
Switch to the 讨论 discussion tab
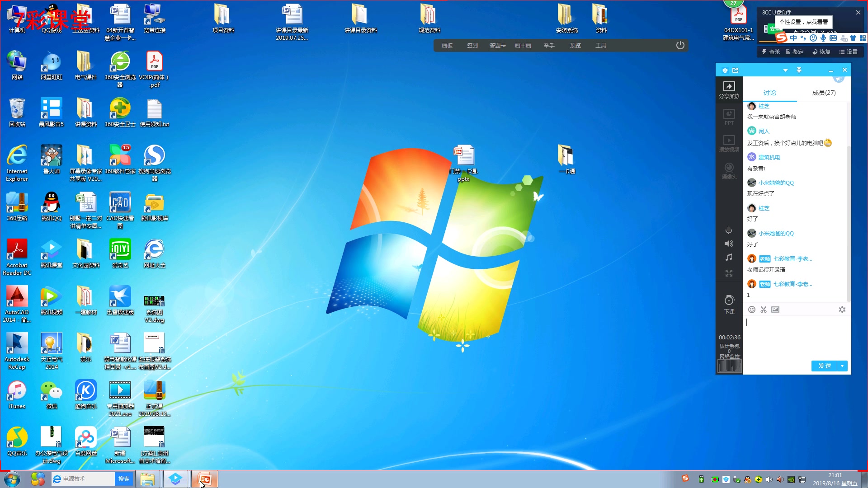tap(769, 93)
